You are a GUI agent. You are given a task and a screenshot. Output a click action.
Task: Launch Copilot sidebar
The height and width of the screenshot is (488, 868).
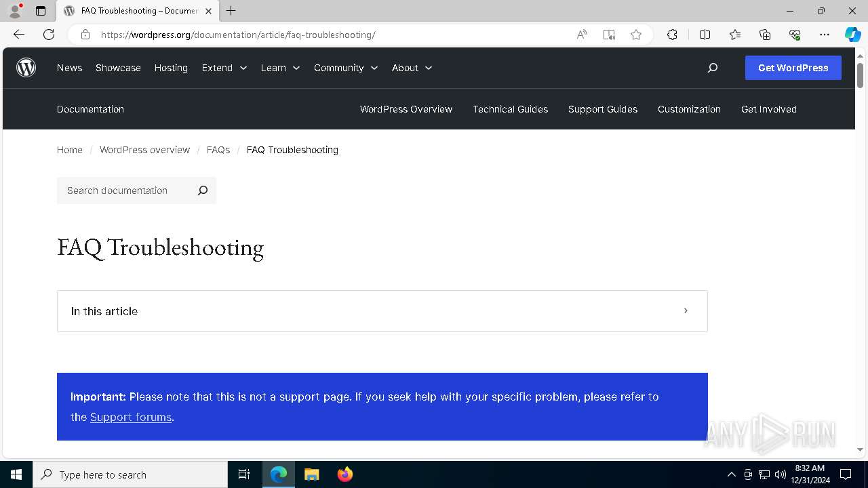852,35
